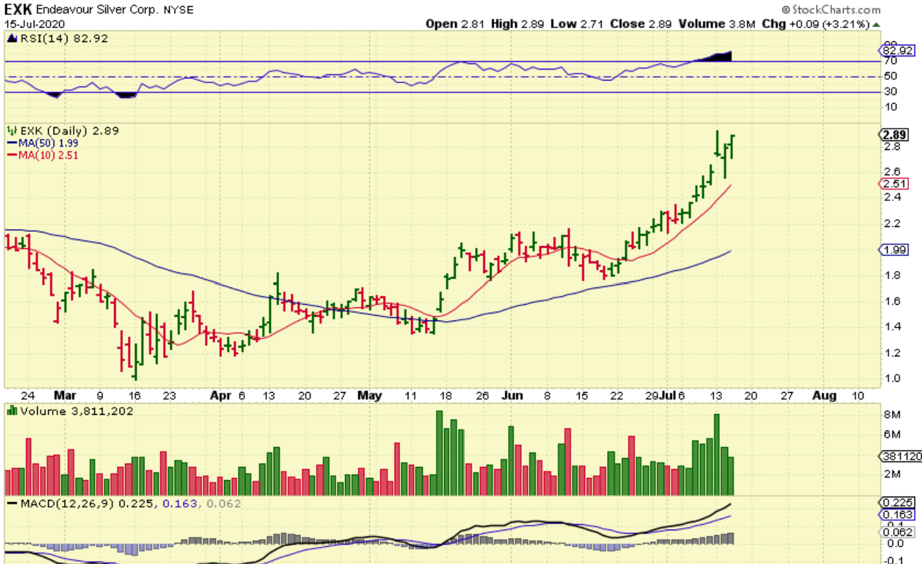Click the 2.8 price axis label
This screenshot has width=924, height=564.
[892, 147]
